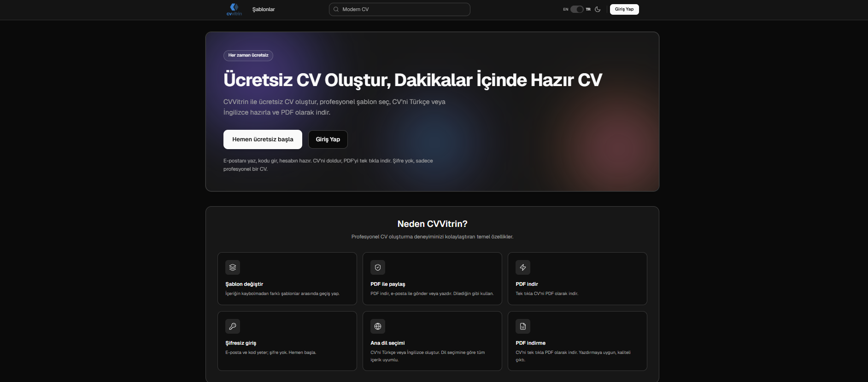
Task: Toggle the EN/TR language switch
Action: pos(577,9)
